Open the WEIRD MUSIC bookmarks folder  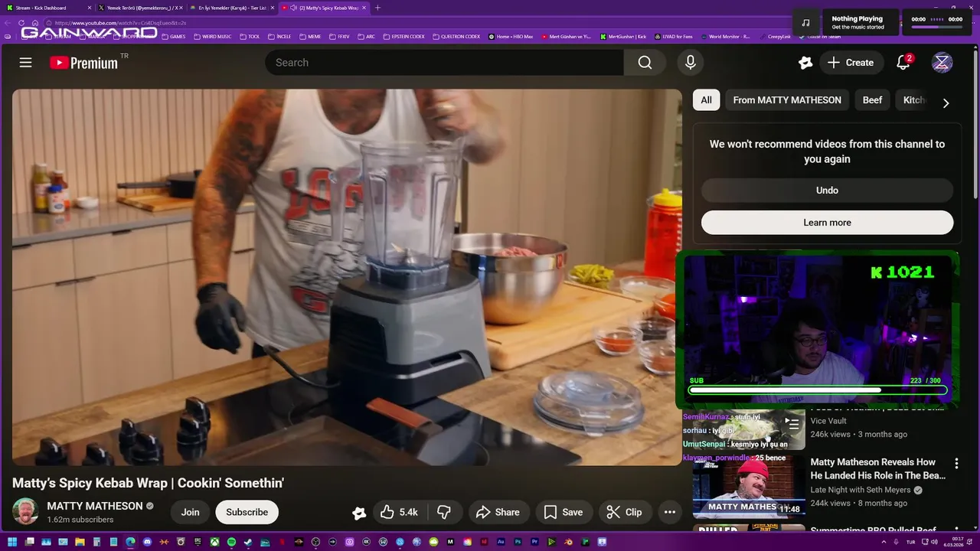(x=213, y=36)
